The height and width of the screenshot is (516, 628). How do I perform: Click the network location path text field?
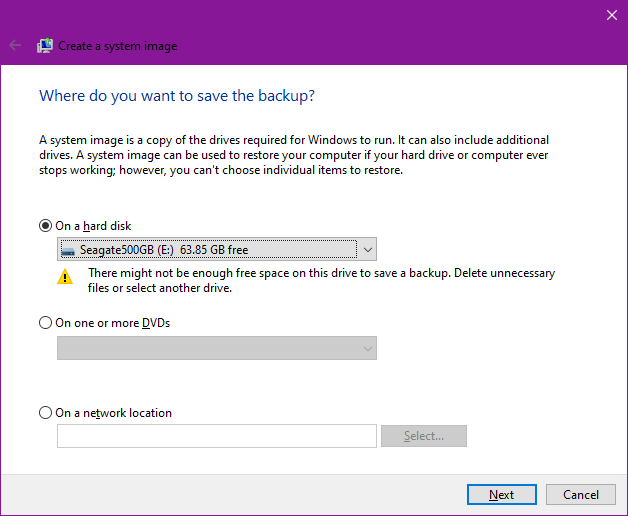[217, 436]
